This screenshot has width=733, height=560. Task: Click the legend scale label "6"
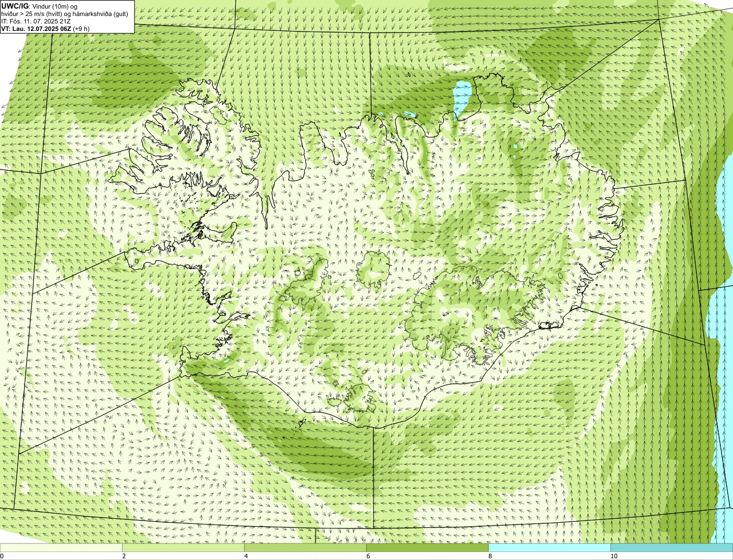tap(368, 556)
